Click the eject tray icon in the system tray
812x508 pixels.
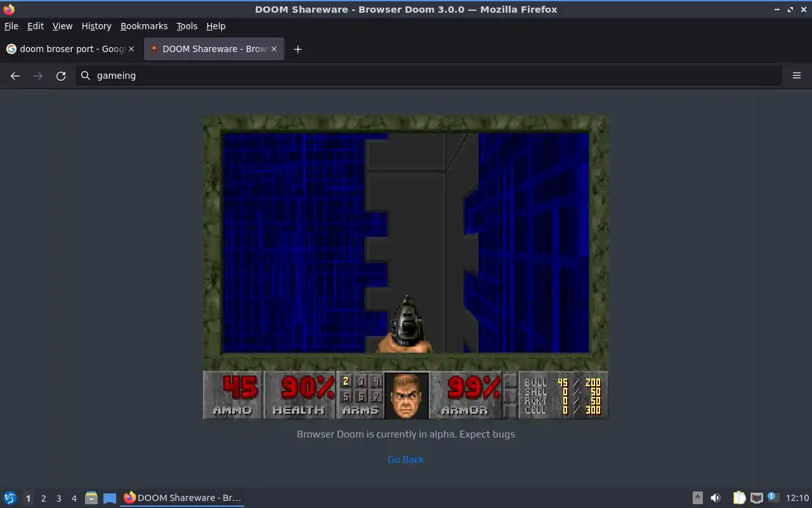point(697,498)
